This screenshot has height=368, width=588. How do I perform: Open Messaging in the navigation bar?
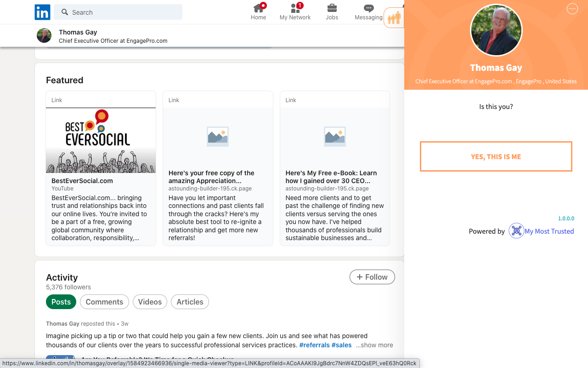(x=368, y=12)
